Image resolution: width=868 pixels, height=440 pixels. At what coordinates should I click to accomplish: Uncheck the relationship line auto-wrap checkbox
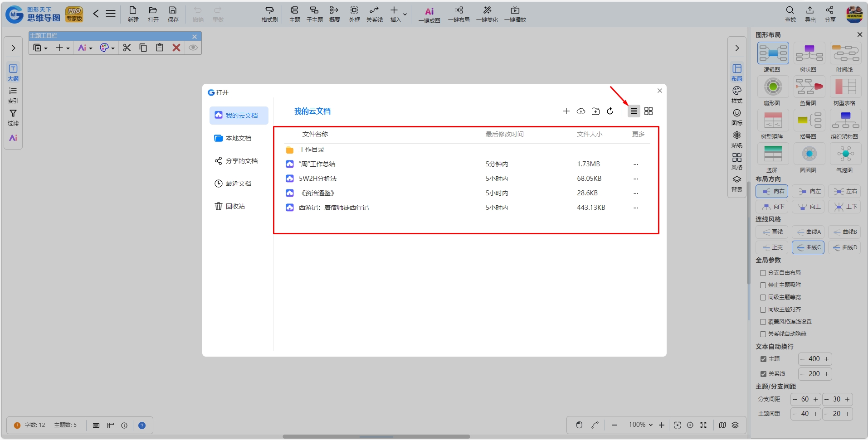(x=763, y=374)
